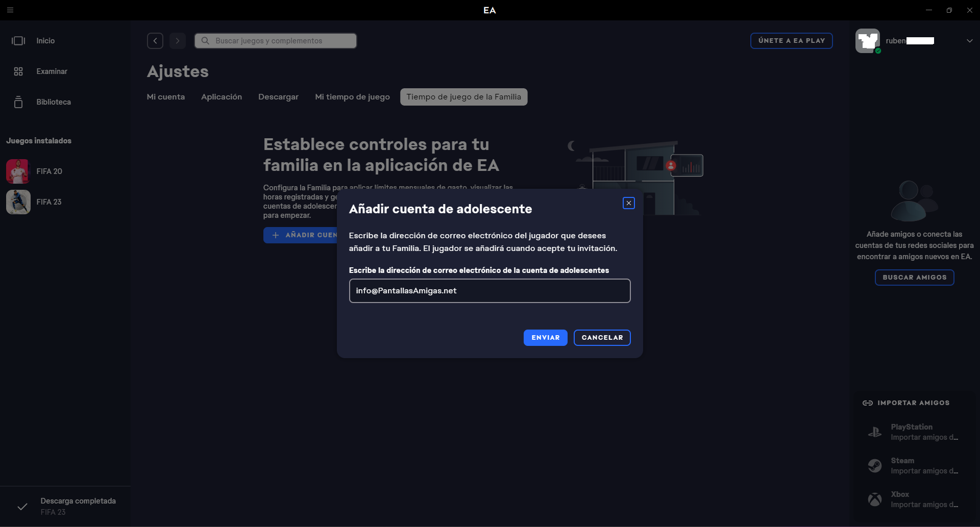Focus the Buscar juegos y complementos field
Screen dimensions: 980x527
click(x=276, y=41)
